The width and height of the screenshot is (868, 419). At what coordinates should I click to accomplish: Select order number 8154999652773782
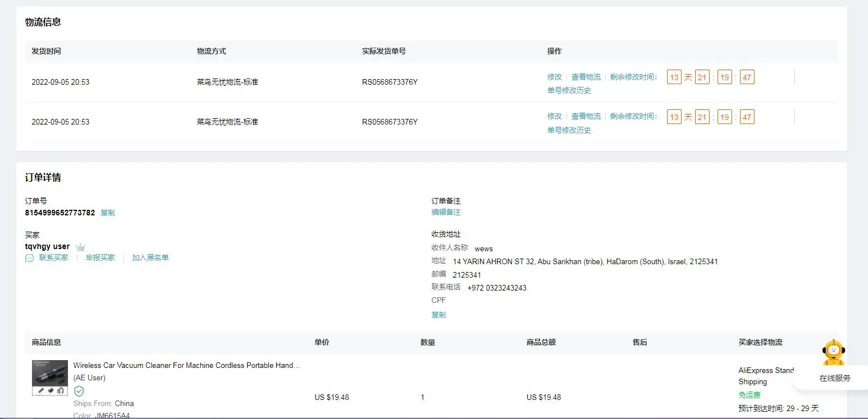60,213
